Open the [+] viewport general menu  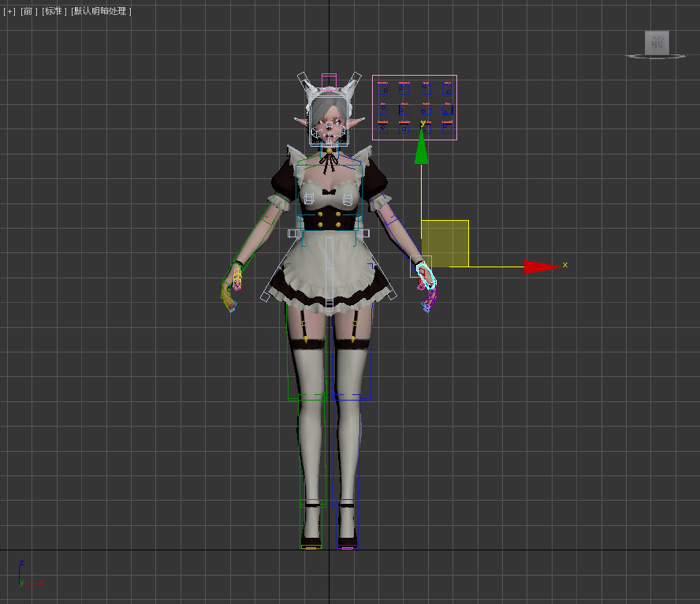(9, 11)
